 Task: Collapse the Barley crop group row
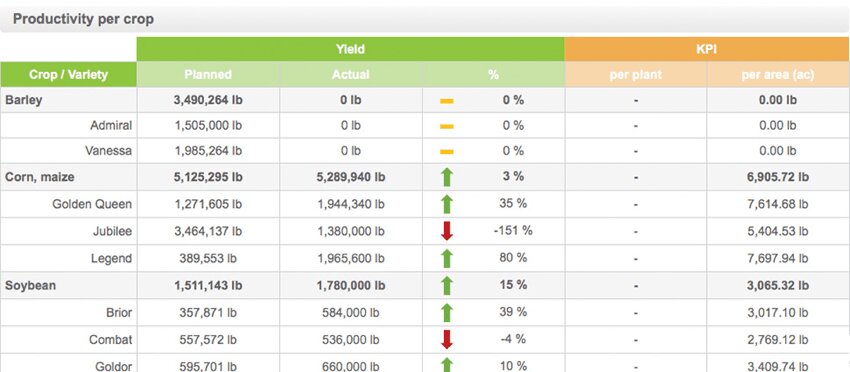[23, 100]
